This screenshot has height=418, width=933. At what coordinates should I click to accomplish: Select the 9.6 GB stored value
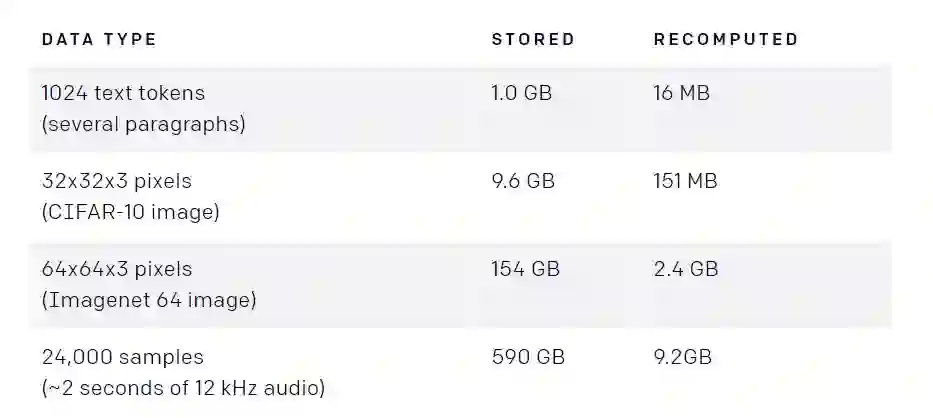point(522,181)
